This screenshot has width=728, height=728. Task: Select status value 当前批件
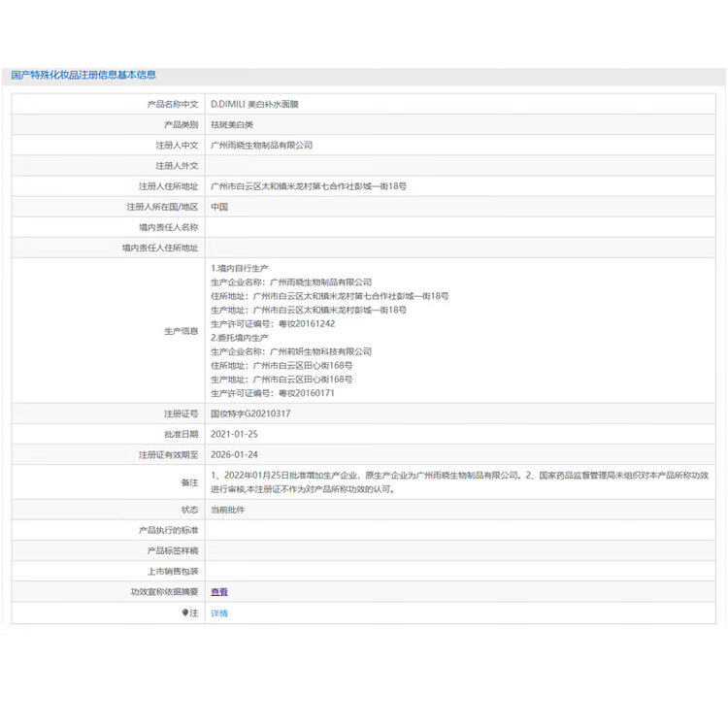[227, 510]
